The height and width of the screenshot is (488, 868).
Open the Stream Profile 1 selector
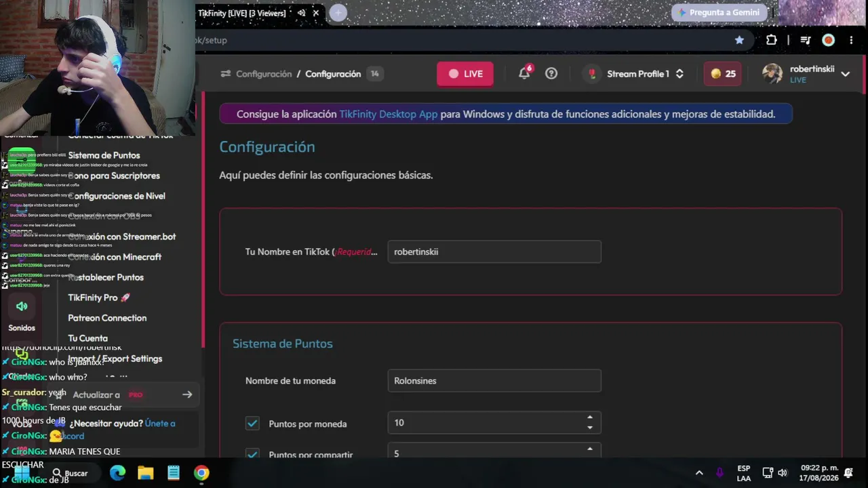[635, 74]
